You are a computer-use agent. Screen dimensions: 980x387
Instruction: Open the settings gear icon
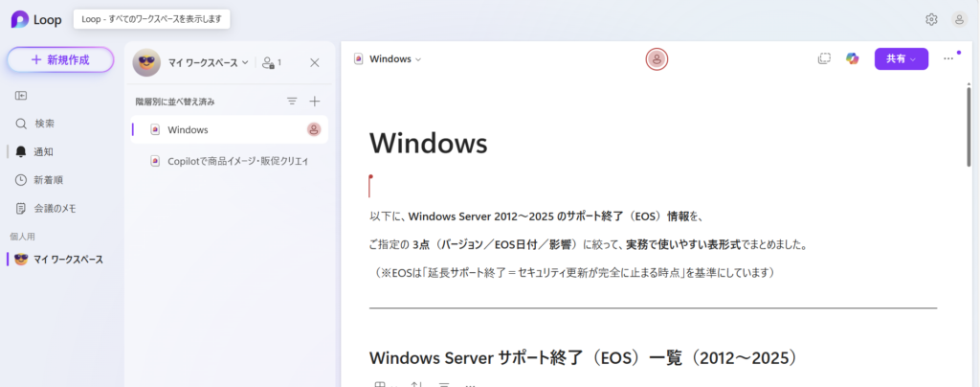pos(931,19)
